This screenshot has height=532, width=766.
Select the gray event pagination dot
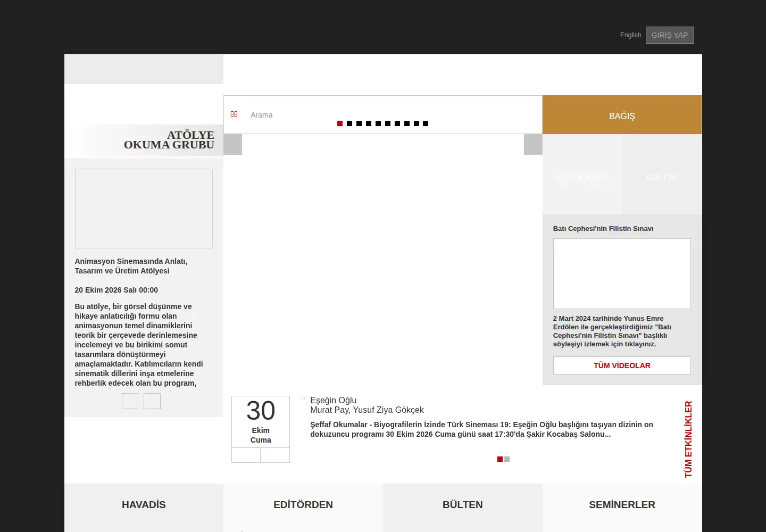pyautogui.click(x=507, y=459)
